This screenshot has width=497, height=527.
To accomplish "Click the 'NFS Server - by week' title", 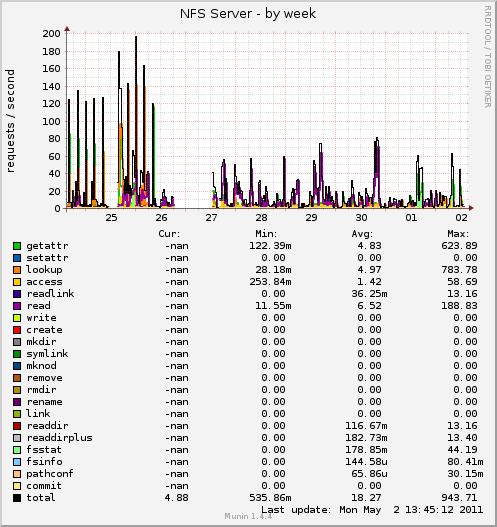I will click(x=248, y=14).
